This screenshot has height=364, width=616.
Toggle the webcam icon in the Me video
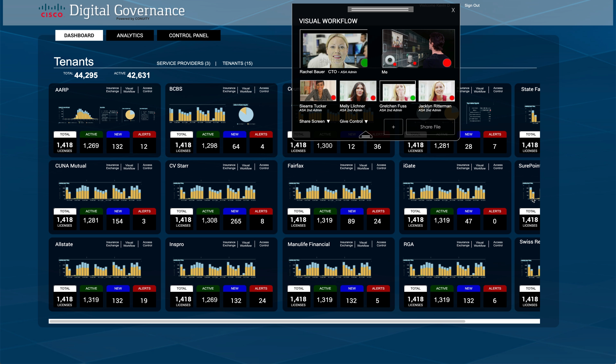(390, 61)
